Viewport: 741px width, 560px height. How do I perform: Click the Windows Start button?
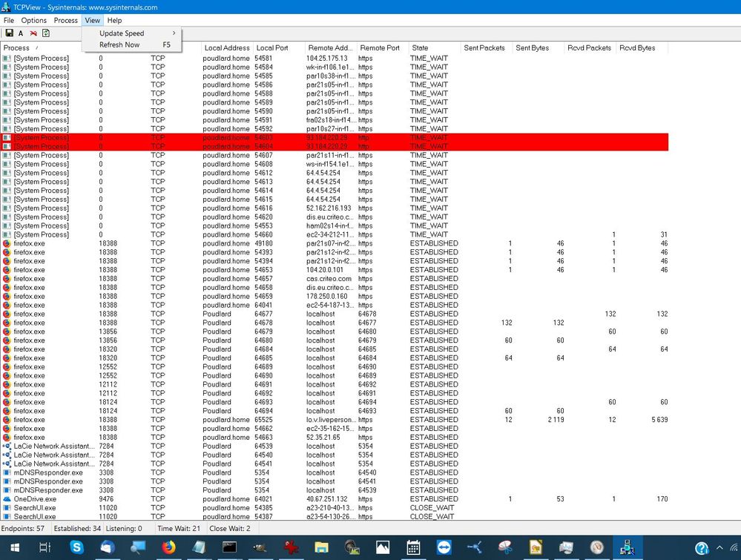(13, 547)
